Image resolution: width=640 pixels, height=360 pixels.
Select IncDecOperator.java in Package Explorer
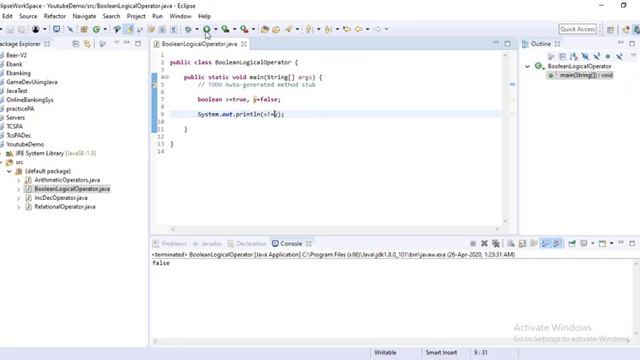pos(61,198)
